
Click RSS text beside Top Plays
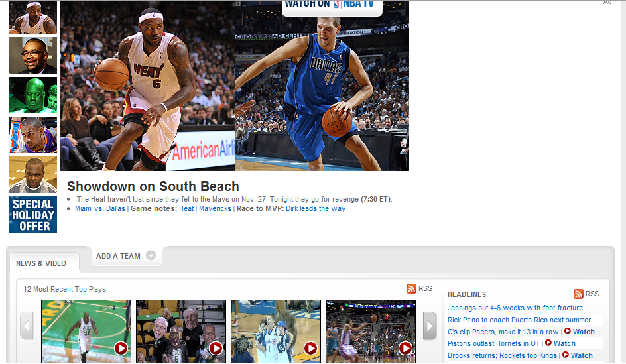(x=425, y=288)
